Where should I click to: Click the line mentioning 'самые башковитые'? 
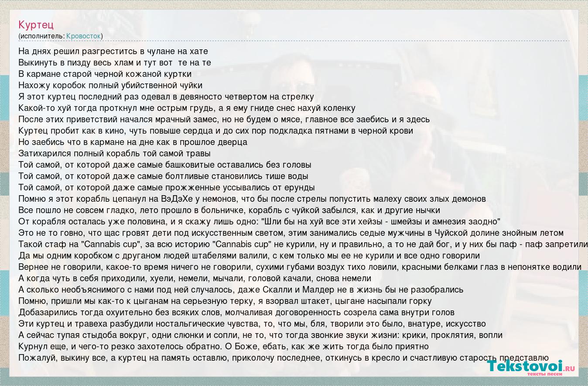(x=164, y=165)
